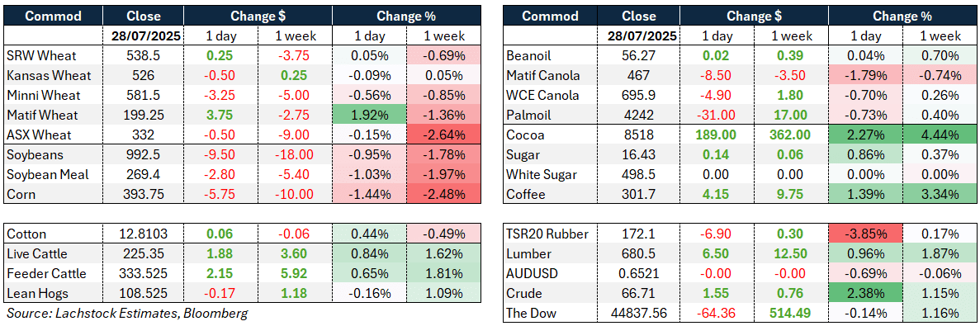980x326 pixels.
Task: Click the Source: Lachstock Estimates, Bloomberg text
Action: click(125, 313)
